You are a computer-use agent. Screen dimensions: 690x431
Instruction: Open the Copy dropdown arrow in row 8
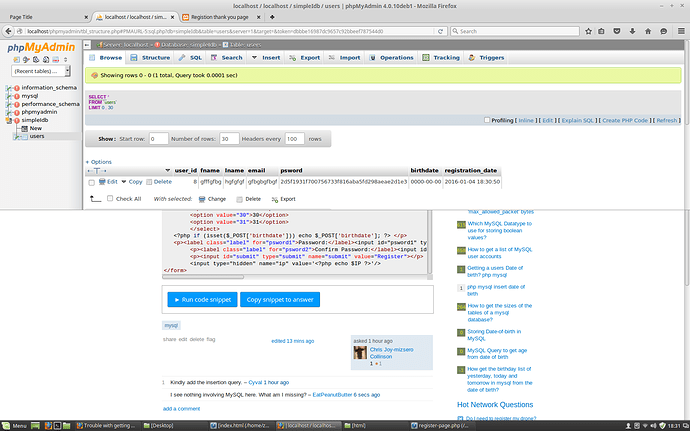pos(124,182)
